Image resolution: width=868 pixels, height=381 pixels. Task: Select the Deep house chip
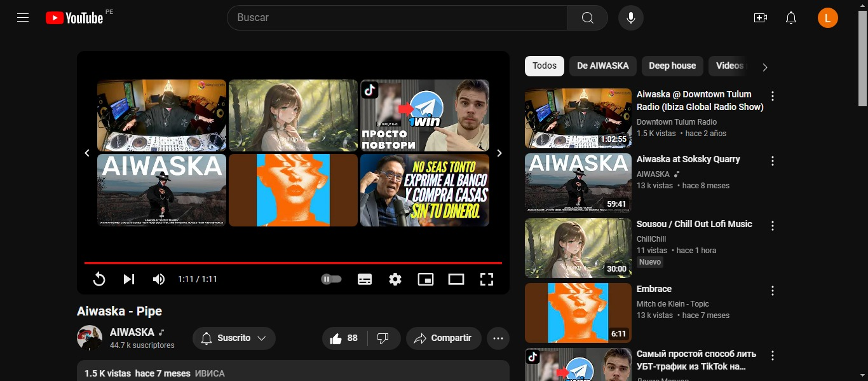pos(672,66)
